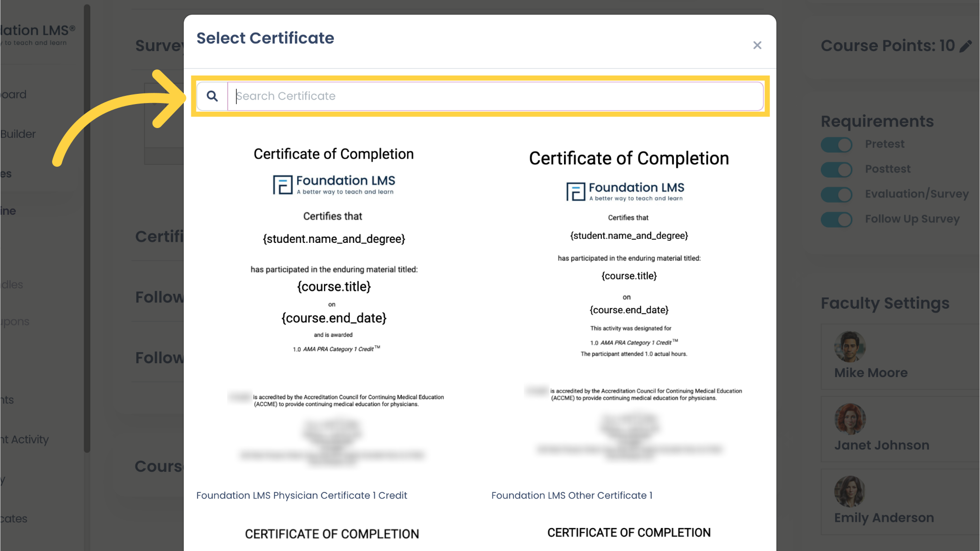Click the Foundation LMS logo on right certificate
Image resolution: width=980 pixels, height=551 pixels.
tap(625, 190)
